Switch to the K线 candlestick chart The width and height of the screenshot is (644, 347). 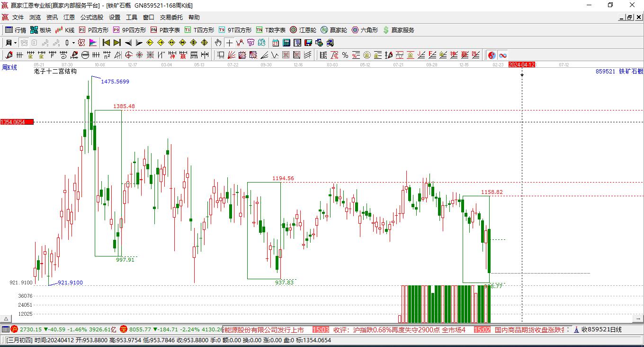tap(65, 30)
